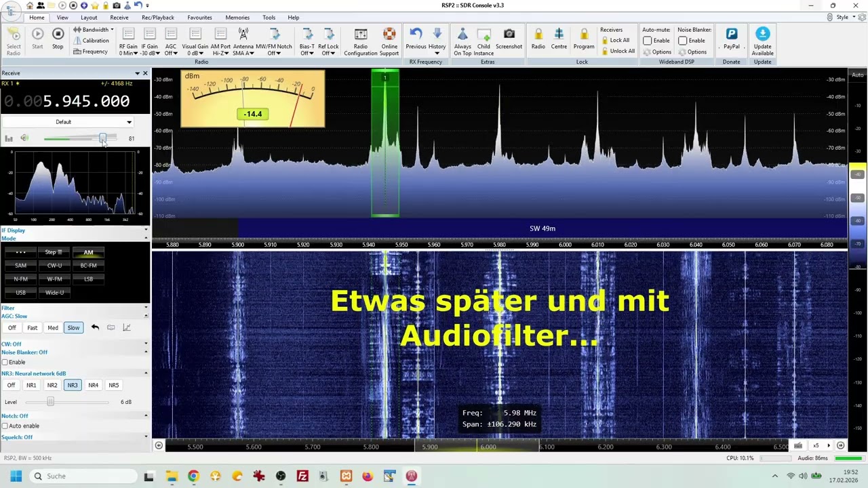Open Visual Gain dropdown

click(x=195, y=42)
